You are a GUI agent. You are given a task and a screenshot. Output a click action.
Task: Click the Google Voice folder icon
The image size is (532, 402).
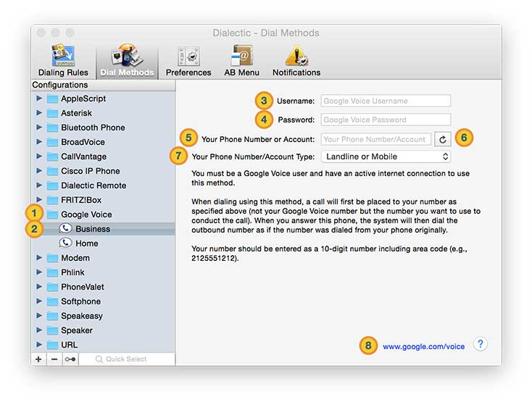(x=52, y=214)
